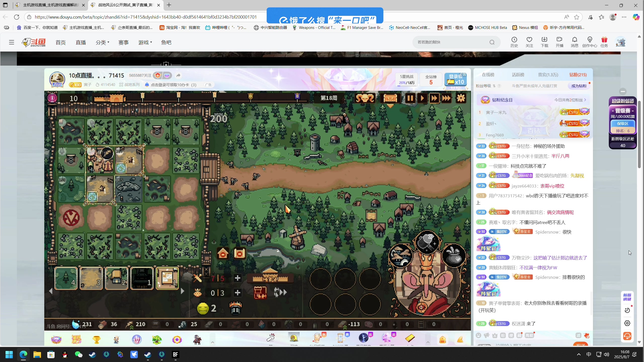
Task: Open the 关注 heart icon
Action: (529, 42)
